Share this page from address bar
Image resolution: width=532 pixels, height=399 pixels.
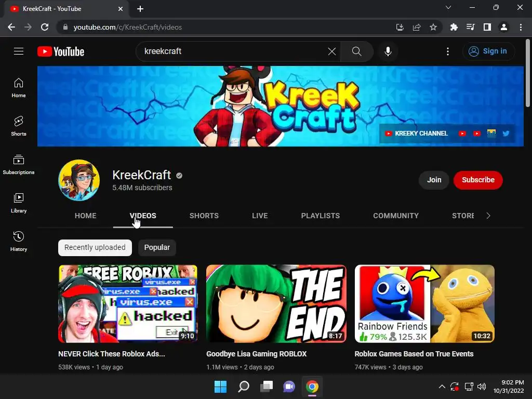click(x=417, y=27)
